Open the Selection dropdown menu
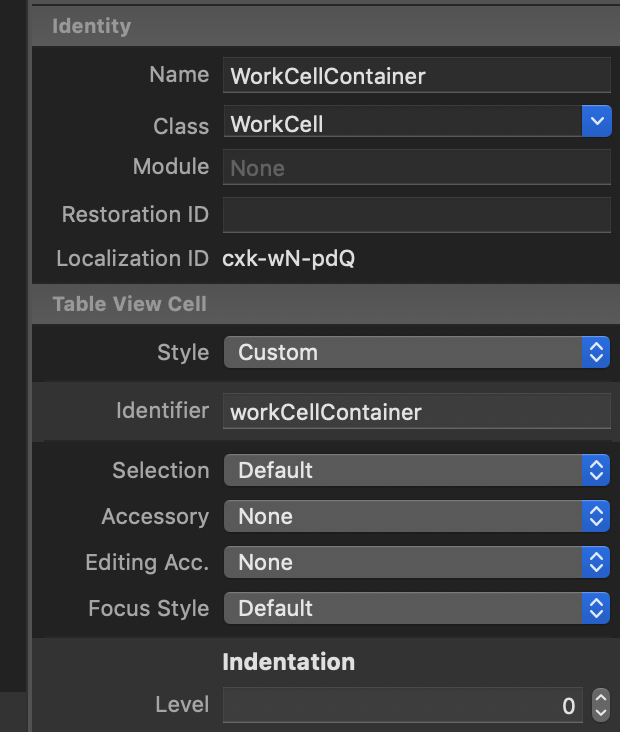The height and width of the screenshot is (732, 620). click(x=416, y=470)
